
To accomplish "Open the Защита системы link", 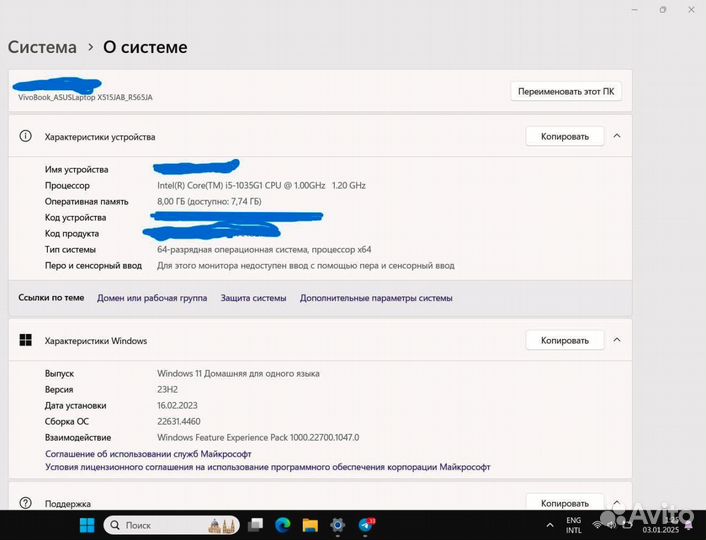I will [253, 298].
